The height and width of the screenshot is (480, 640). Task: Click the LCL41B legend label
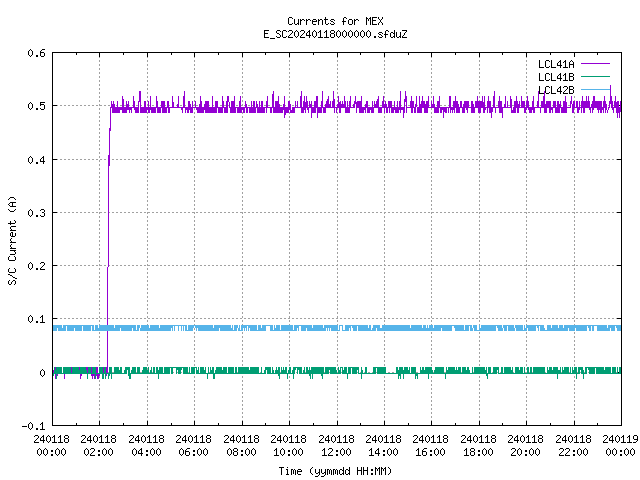pos(556,77)
